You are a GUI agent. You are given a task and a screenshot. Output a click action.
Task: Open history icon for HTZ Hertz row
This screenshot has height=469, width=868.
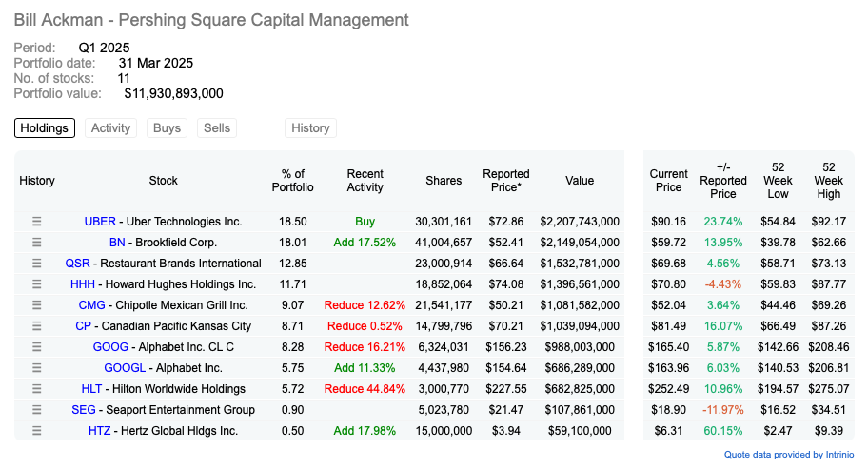(x=36, y=431)
